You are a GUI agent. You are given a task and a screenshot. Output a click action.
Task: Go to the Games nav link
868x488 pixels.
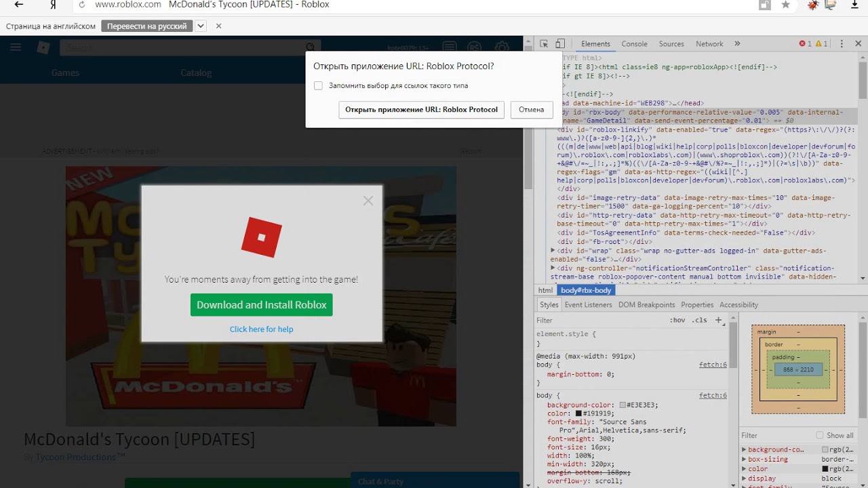coord(65,73)
